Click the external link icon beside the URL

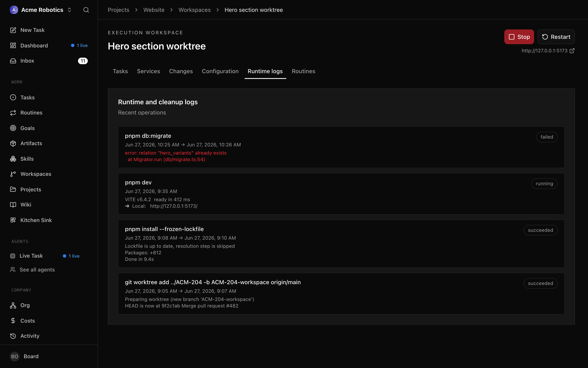(572, 51)
